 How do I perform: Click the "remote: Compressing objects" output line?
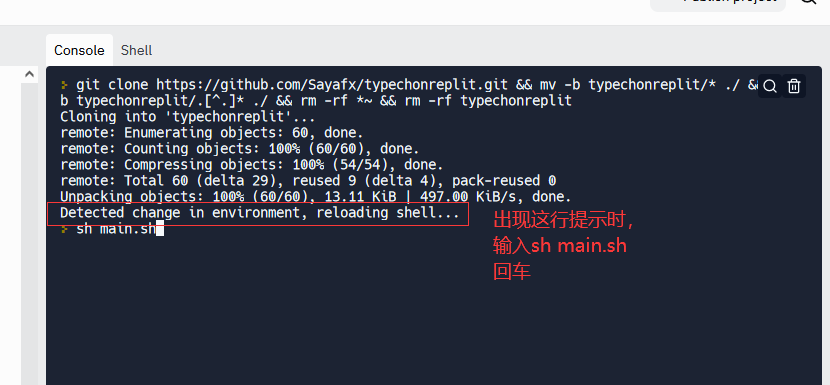click(251, 164)
